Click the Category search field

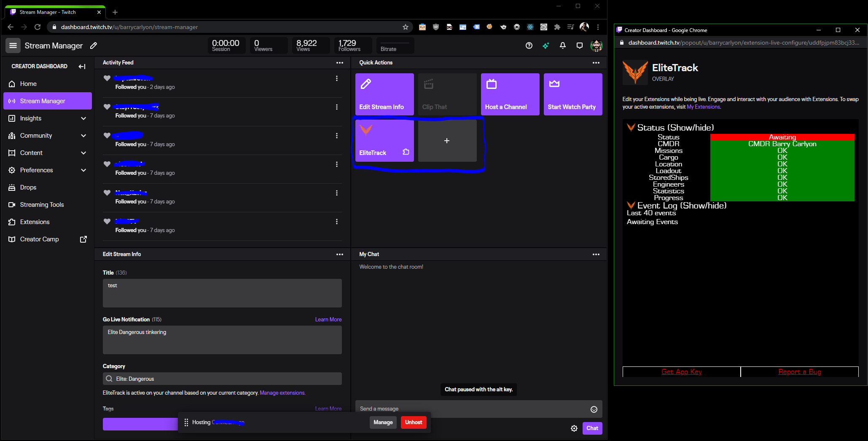[222, 379]
